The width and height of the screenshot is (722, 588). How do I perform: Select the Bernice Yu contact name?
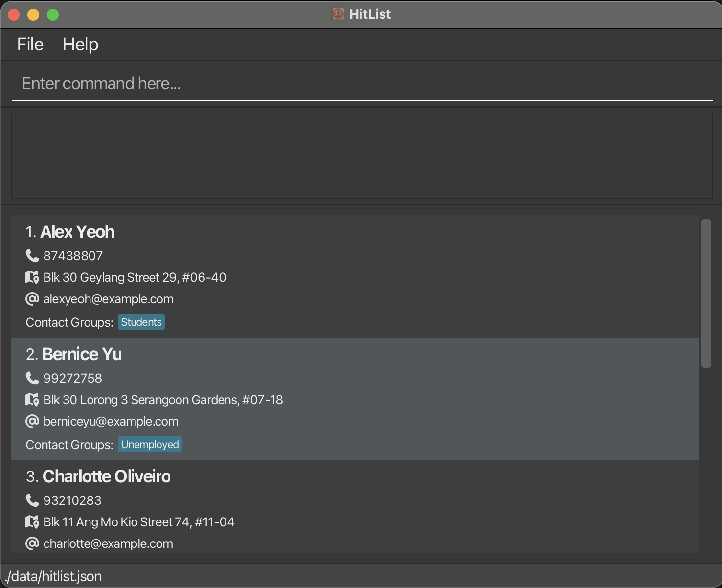click(x=82, y=354)
